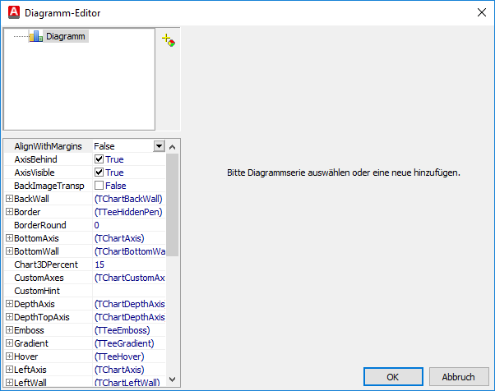Click the add new series icon
Screen dimensions: 495x391
[x=168, y=40]
